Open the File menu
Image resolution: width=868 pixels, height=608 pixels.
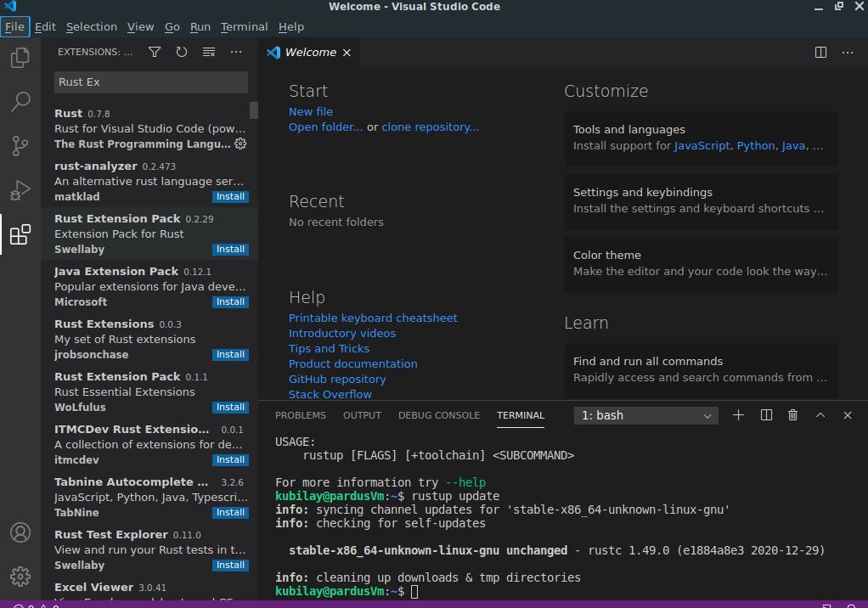click(15, 26)
